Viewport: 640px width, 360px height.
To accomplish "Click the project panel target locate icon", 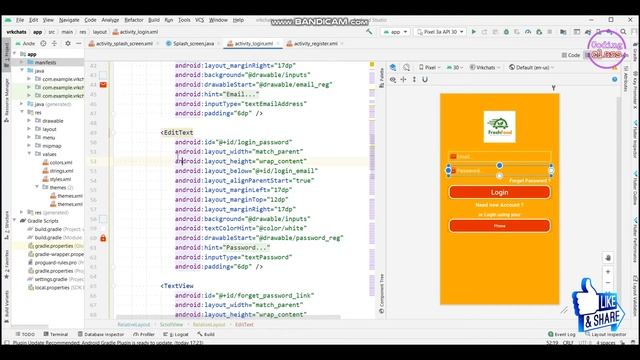I will [43, 43].
